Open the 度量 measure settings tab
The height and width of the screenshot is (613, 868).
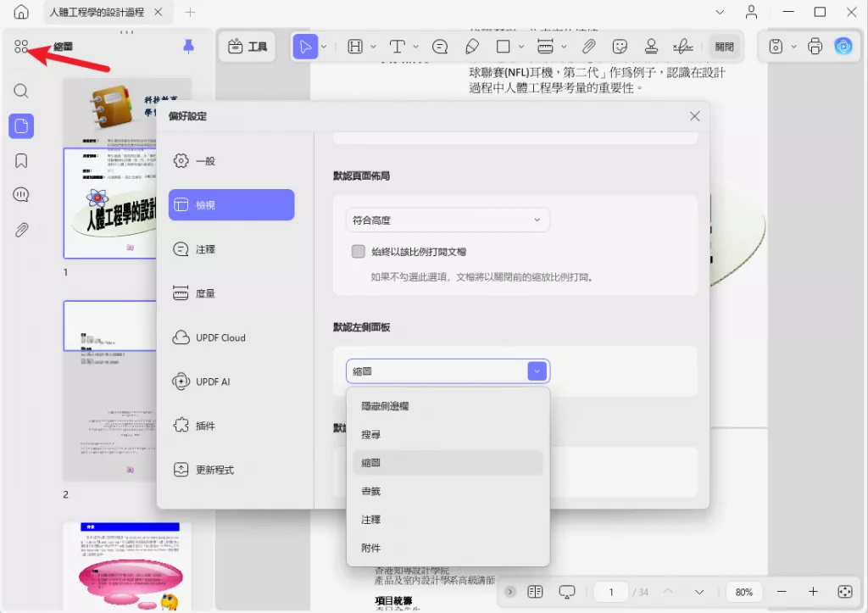point(231,293)
